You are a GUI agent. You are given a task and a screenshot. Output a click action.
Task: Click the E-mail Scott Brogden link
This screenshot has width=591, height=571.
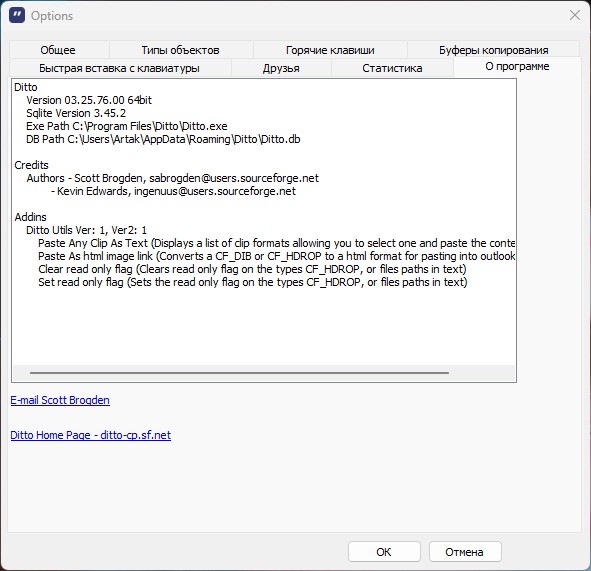point(60,400)
